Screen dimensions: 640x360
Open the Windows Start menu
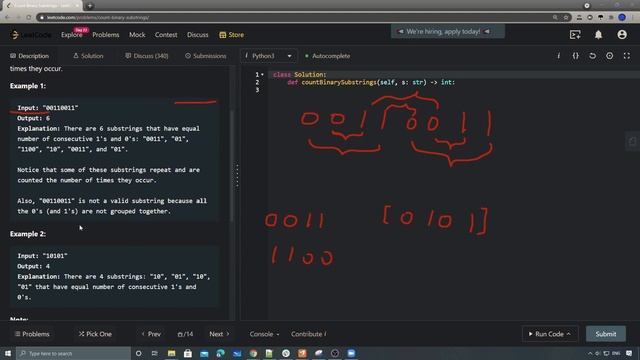8,353
